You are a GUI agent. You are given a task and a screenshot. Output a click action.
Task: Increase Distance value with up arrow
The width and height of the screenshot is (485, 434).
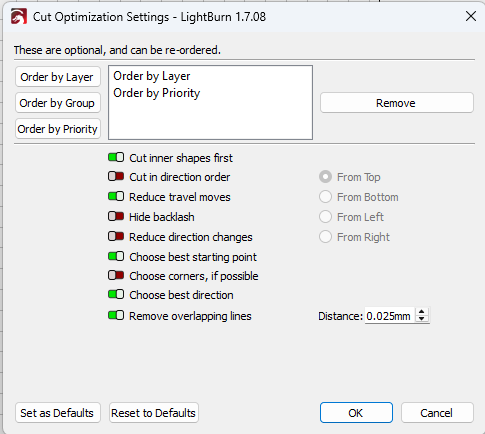click(422, 312)
